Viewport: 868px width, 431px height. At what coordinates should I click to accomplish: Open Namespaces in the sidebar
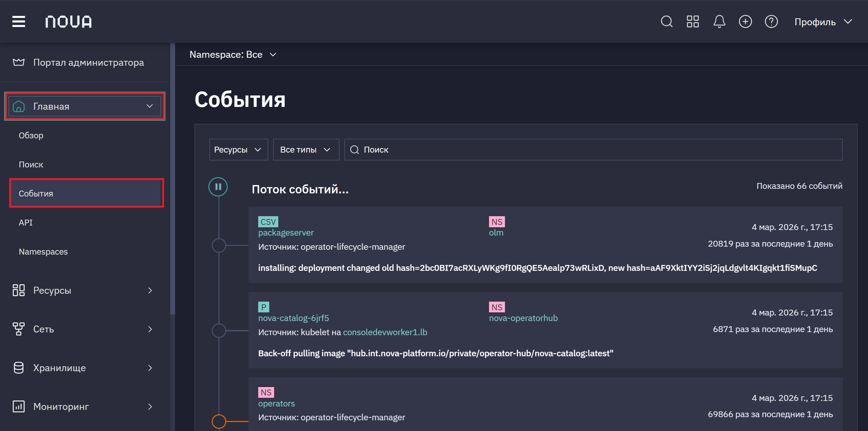point(43,251)
